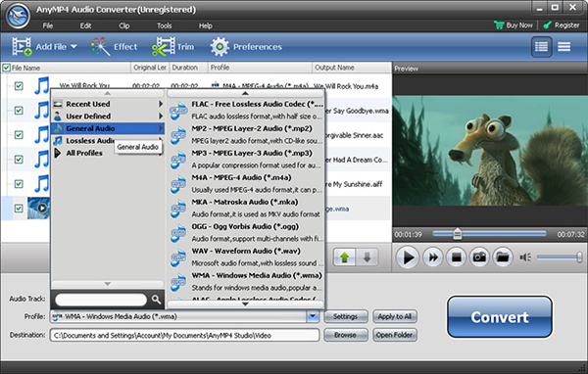Open the Tools menu
The image size is (588, 374).
(165, 25)
